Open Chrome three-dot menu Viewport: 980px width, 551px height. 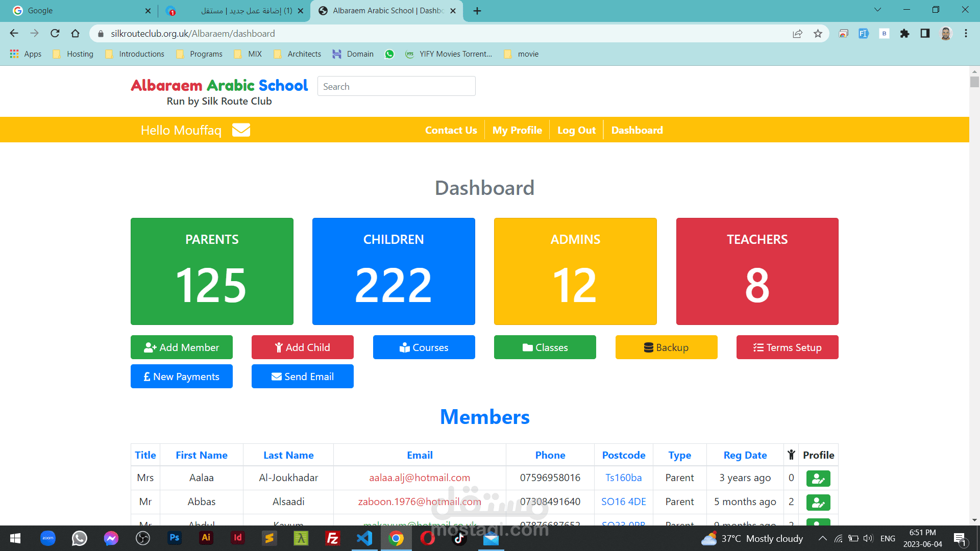click(x=966, y=34)
